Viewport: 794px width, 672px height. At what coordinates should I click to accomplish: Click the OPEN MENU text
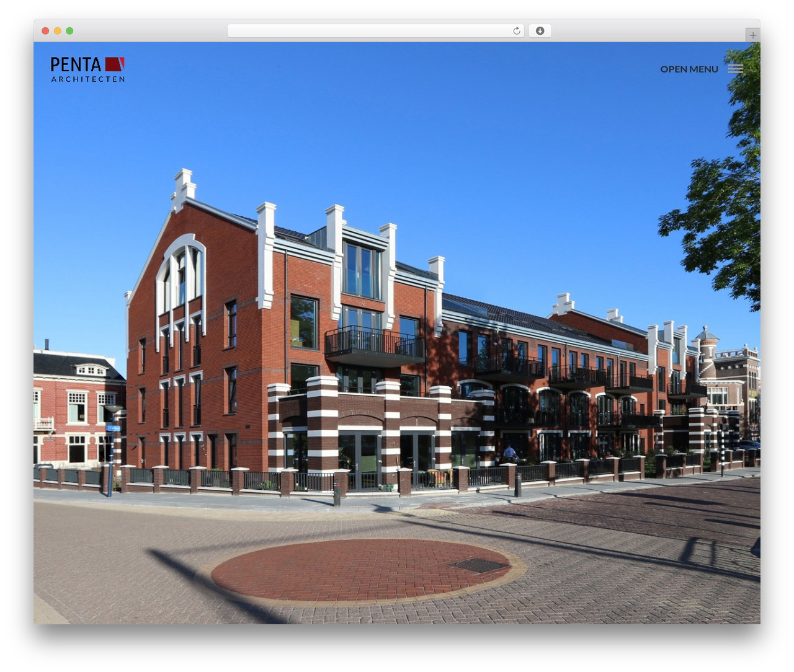coord(689,69)
